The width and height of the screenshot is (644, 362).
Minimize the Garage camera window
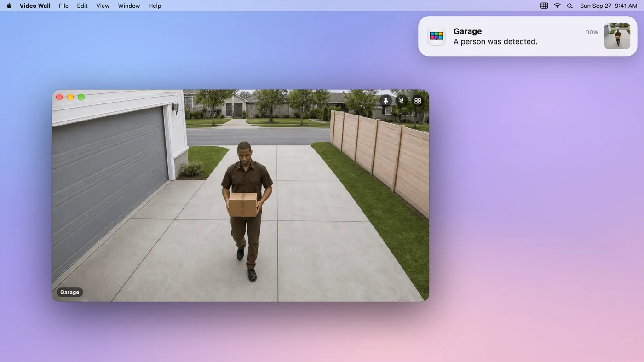(x=70, y=97)
